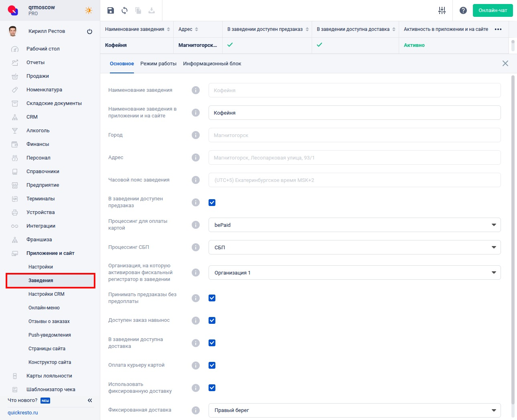517x420 pixels.
Task: Click Что нового? link
Action: pyautogui.click(x=22, y=400)
